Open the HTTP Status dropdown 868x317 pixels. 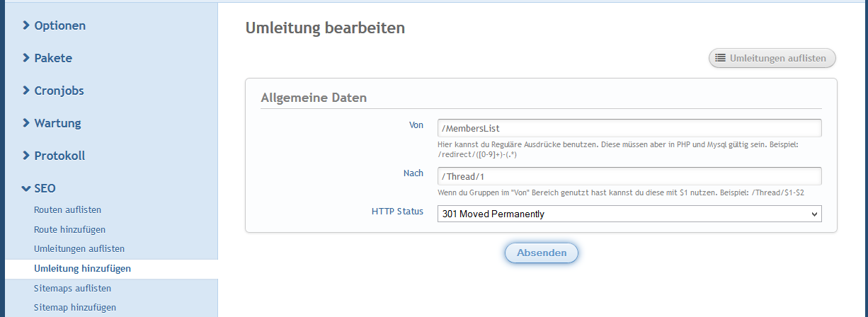[x=629, y=213]
